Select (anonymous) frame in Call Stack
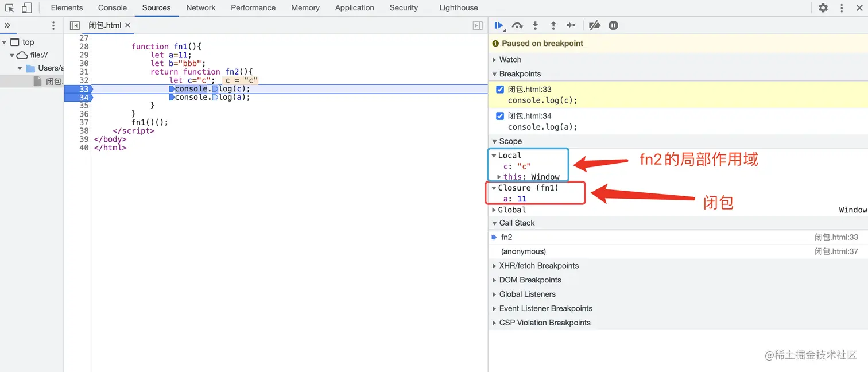Image resolution: width=868 pixels, height=372 pixels. [x=678, y=251]
